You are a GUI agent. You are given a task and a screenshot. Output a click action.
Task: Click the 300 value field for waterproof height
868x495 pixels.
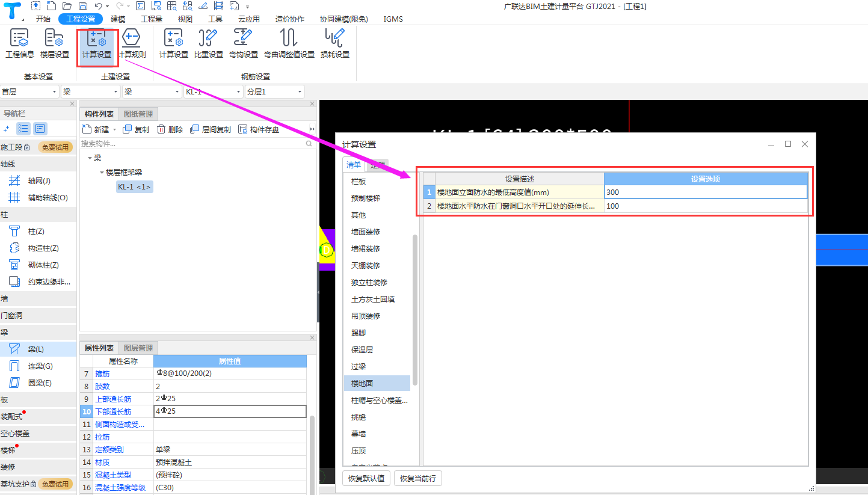point(706,192)
